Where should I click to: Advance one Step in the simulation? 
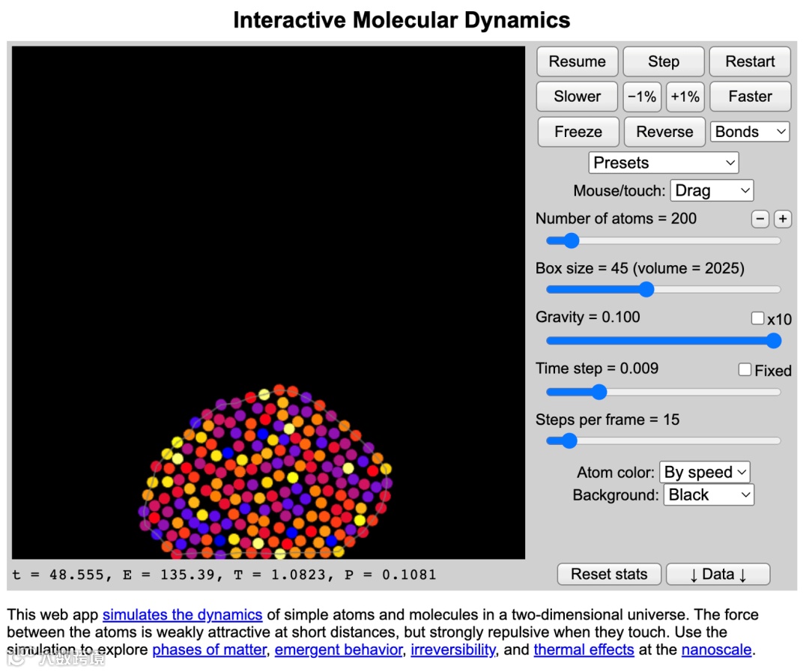664,61
